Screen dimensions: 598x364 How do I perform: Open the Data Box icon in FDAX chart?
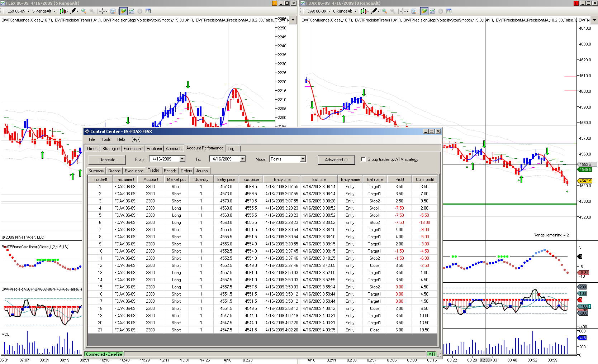[414, 11]
